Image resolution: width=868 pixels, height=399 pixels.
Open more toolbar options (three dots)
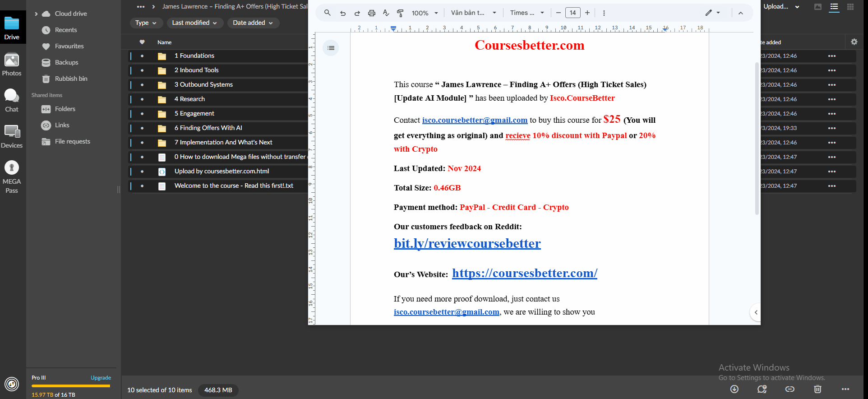coord(604,13)
